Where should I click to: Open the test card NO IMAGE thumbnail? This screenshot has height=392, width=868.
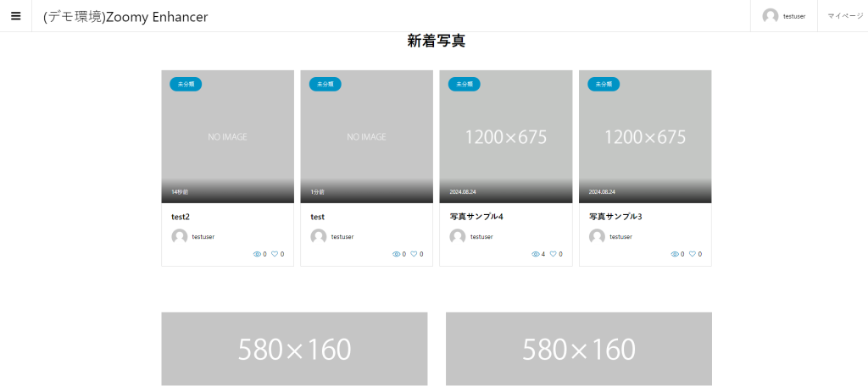coord(366,136)
